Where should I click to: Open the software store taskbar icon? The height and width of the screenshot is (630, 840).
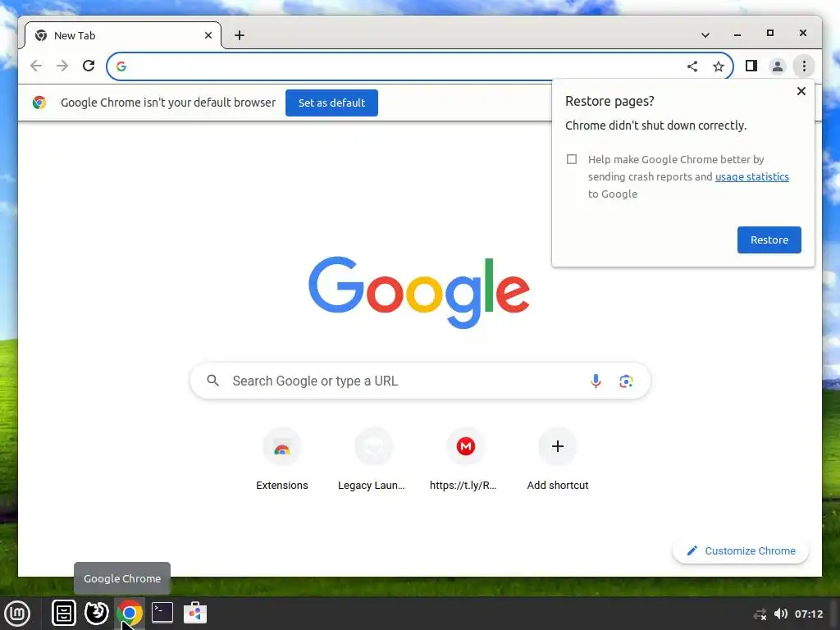(x=195, y=613)
